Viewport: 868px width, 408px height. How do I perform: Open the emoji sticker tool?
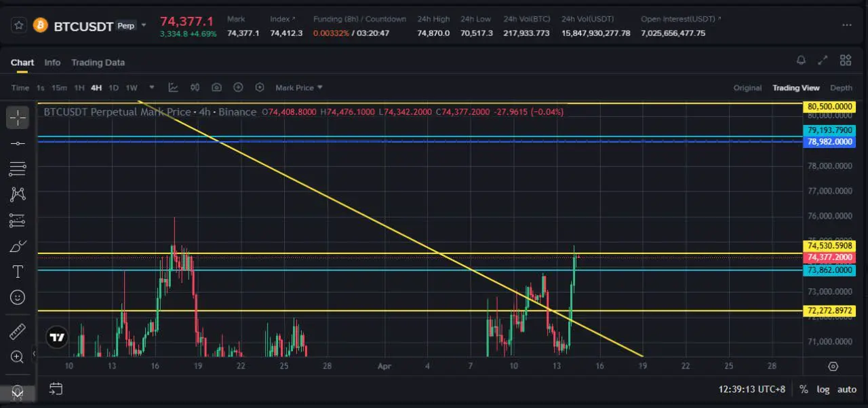click(18, 297)
